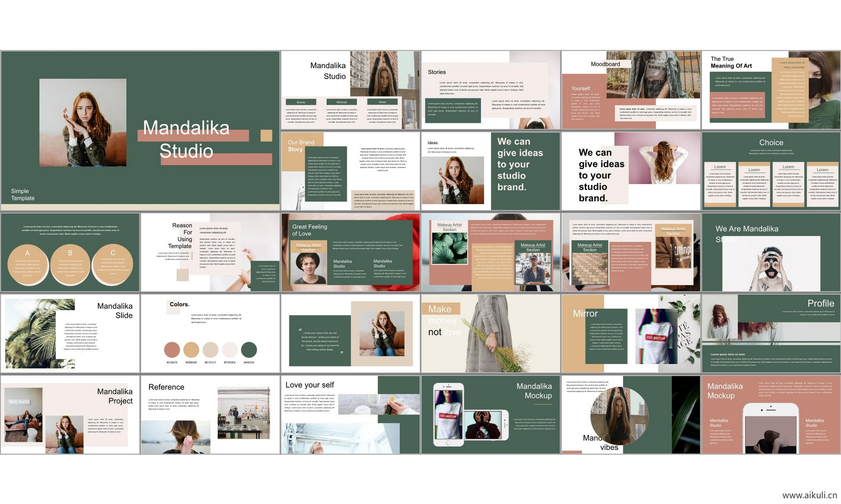
Task: Select the Love your self slide
Action: click(x=351, y=415)
